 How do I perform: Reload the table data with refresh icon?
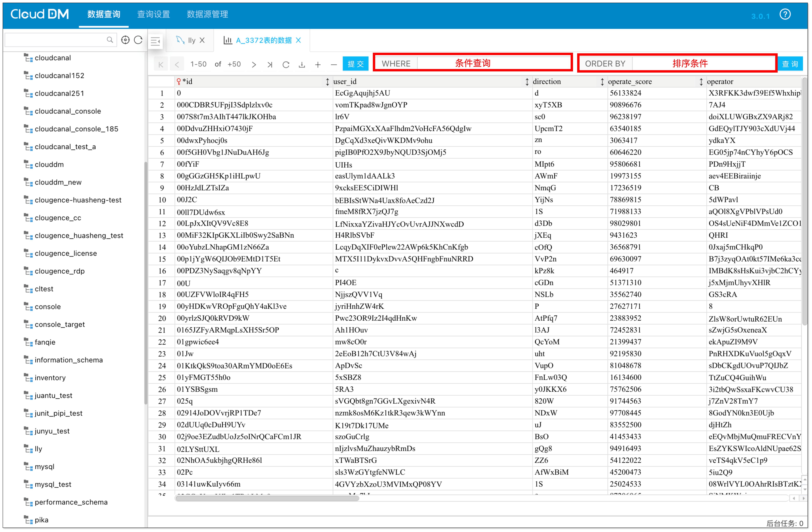point(286,64)
